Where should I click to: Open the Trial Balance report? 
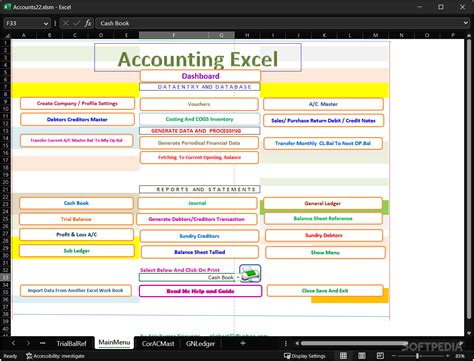(x=76, y=219)
